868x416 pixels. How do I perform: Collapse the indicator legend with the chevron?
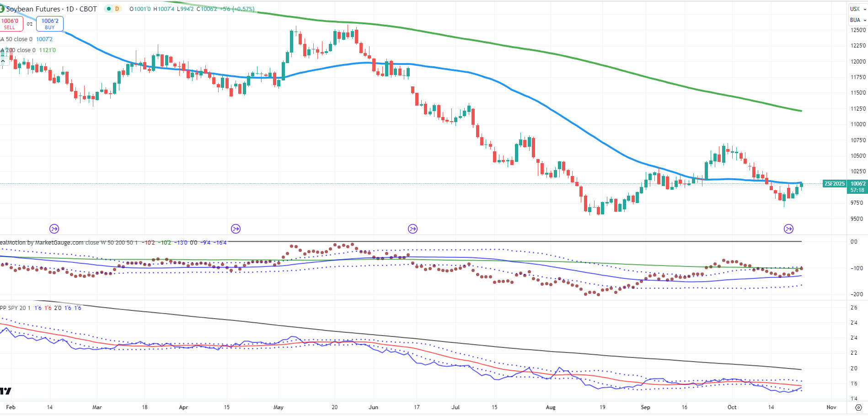[3, 61]
